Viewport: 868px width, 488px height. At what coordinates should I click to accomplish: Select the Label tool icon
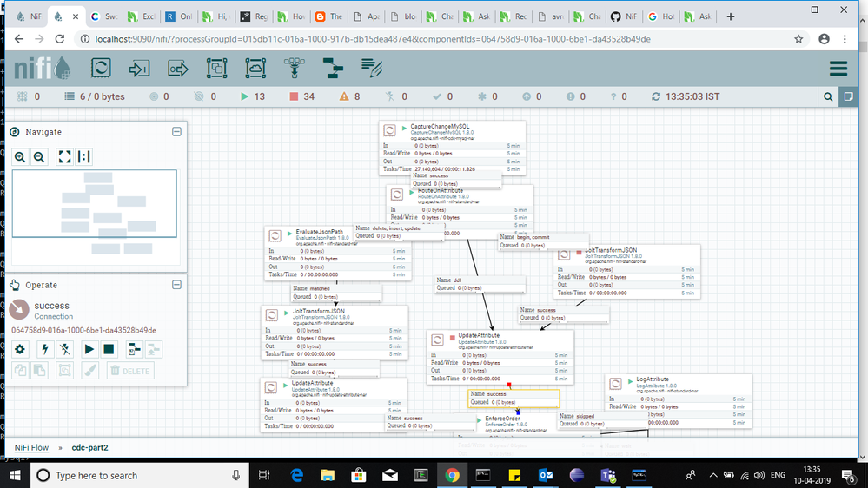(x=372, y=69)
